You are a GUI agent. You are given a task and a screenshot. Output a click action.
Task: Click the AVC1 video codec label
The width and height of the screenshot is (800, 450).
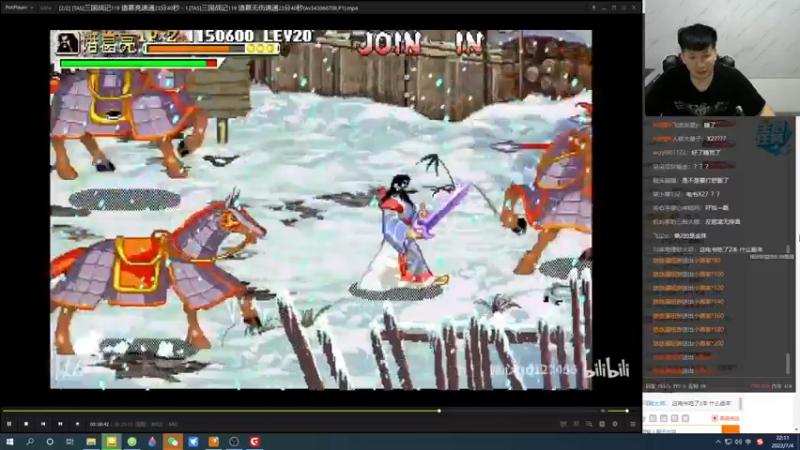[x=157, y=424]
